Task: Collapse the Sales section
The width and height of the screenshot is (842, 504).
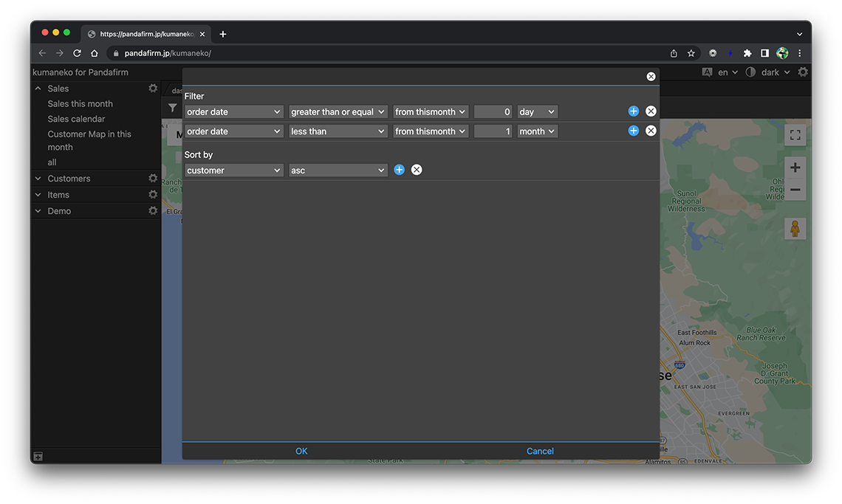Action: pyautogui.click(x=38, y=89)
